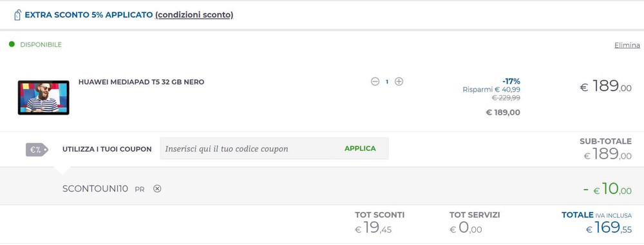Click the SCONTOUNI10 coupon code label
This screenshot has width=644, height=245.
[95, 189]
